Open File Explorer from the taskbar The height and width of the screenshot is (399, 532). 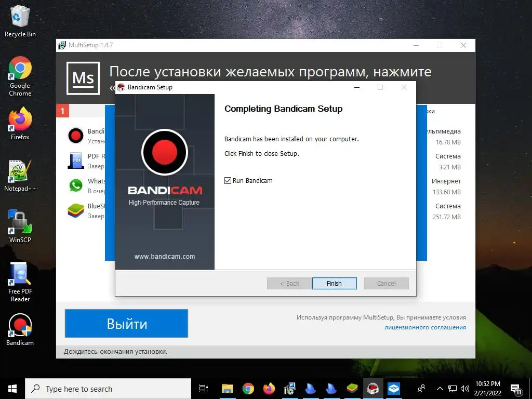pyautogui.click(x=227, y=389)
